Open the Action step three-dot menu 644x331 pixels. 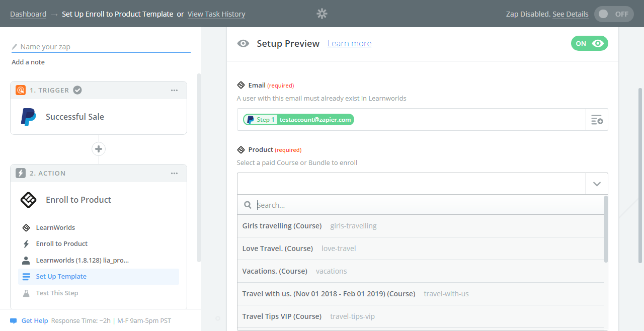pyautogui.click(x=174, y=174)
